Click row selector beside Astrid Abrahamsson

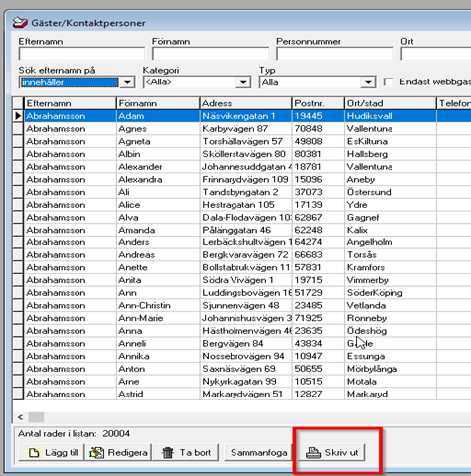pos(18,394)
